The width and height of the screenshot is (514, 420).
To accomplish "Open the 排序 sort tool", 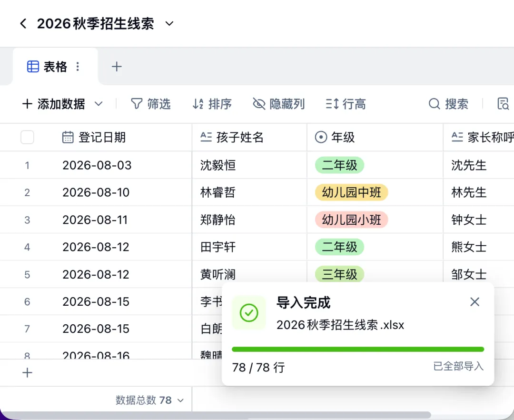I will pos(212,104).
